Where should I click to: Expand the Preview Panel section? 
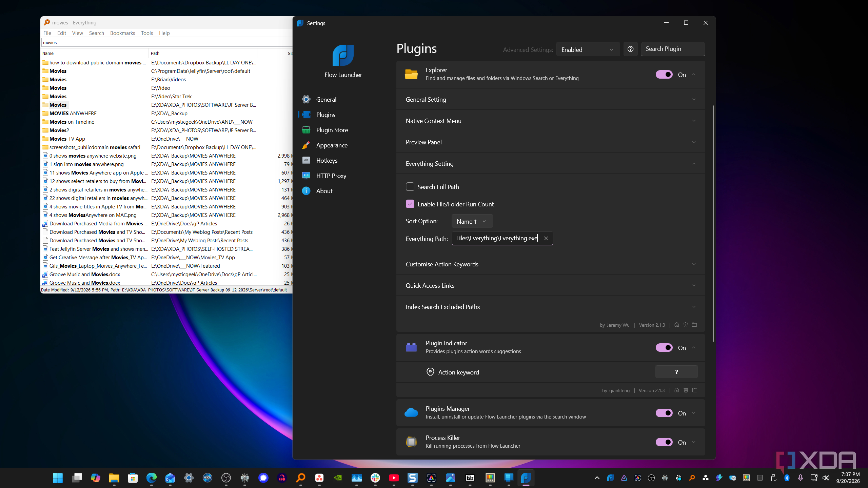pyautogui.click(x=551, y=142)
